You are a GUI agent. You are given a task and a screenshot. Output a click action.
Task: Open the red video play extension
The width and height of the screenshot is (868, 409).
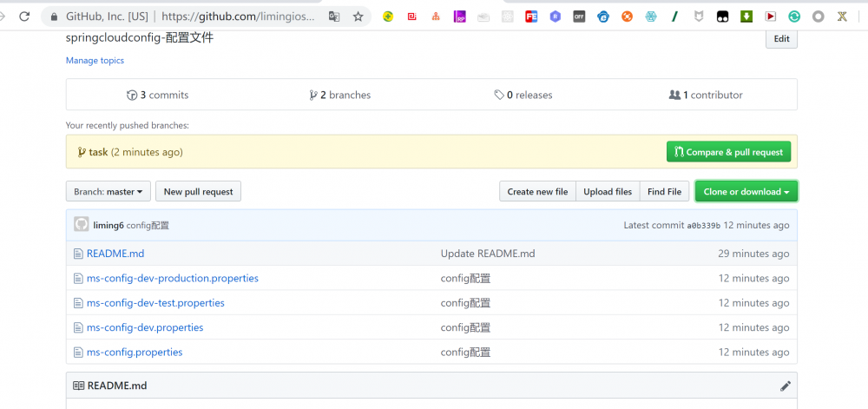pos(771,16)
